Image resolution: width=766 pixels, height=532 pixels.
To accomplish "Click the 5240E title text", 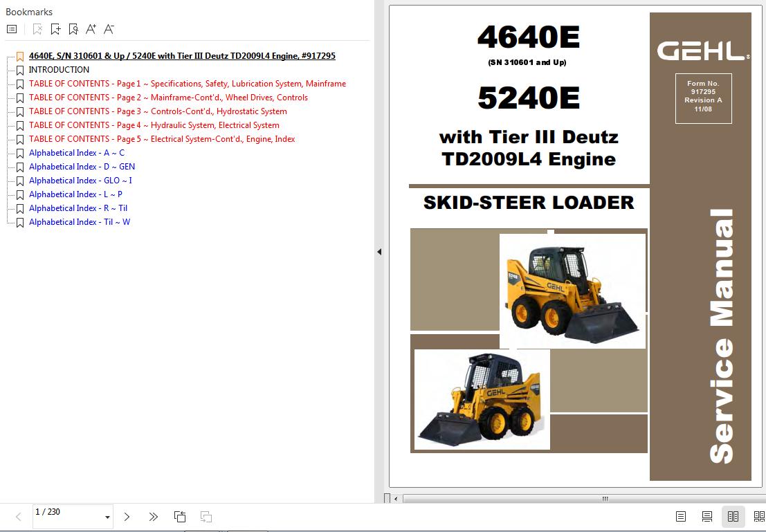I will pyautogui.click(x=529, y=98).
